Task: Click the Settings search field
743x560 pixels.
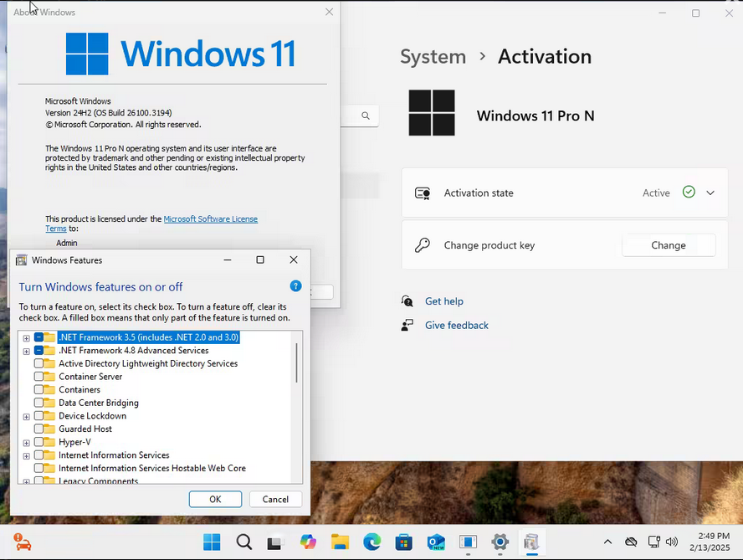Action: (x=359, y=116)
